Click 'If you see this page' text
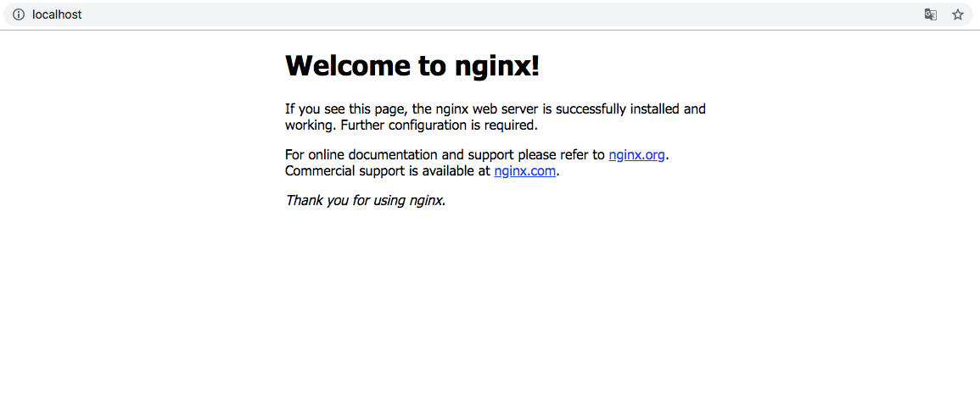The width and height of the screenshot is (980, 401). (x=346, y=109)
